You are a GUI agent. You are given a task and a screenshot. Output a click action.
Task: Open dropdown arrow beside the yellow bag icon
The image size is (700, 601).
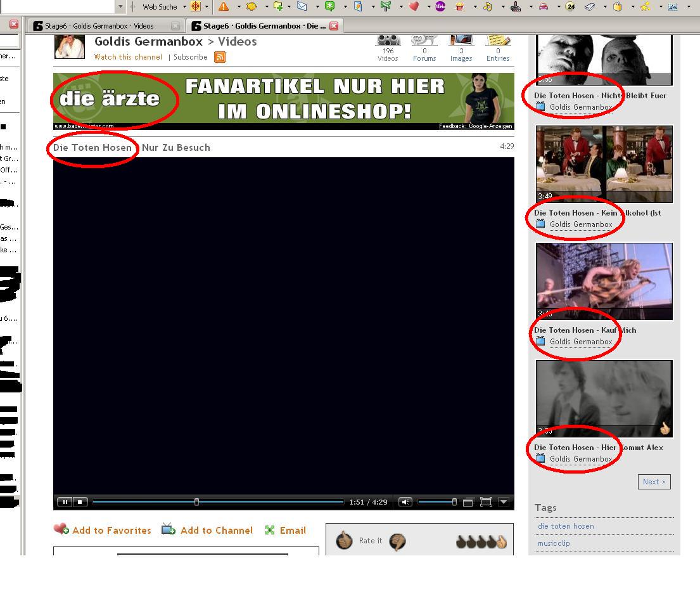[x=632, y=7]
